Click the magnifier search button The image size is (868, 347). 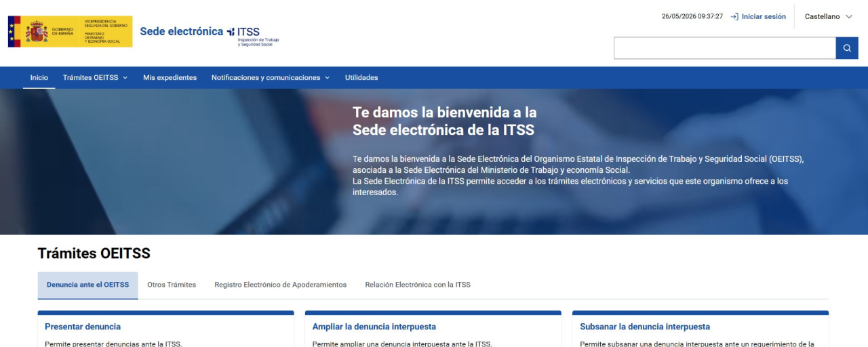(847, 48)
